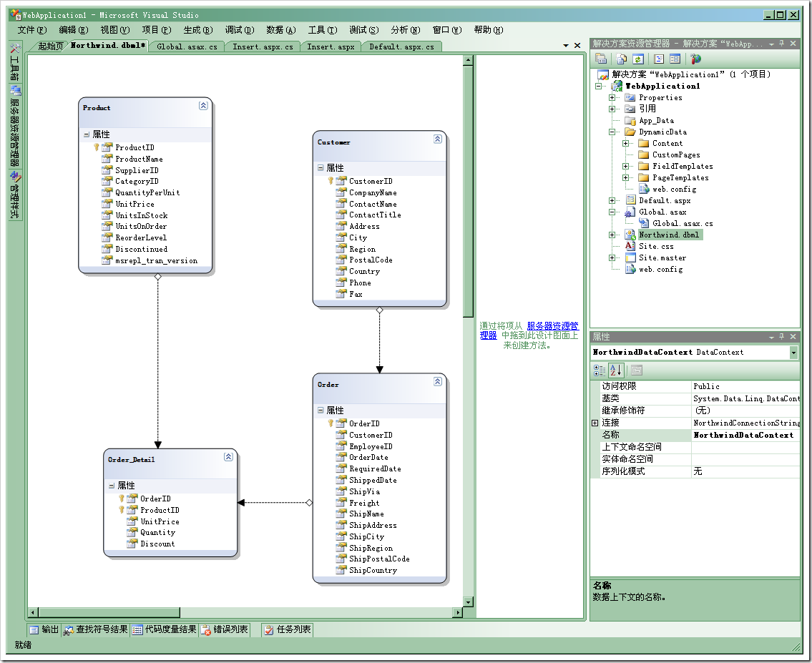Select Global.asax.cs in solution tree
Screen dimensions: 812x663
[x=683, y=224]
